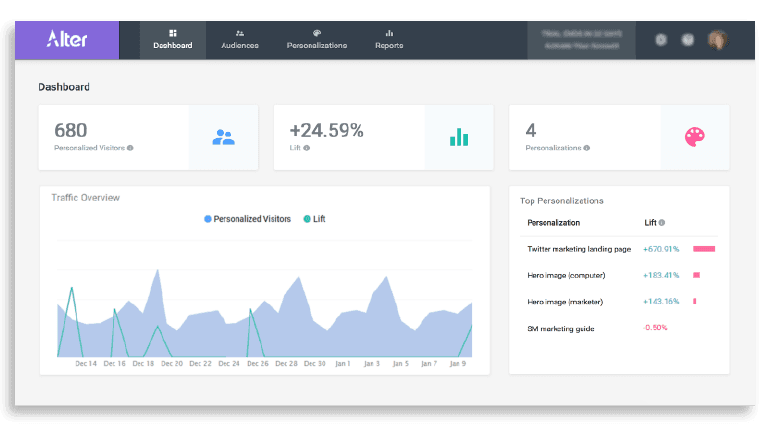The height and width of the screenshot is (426, 770).
Task: Open the Dashboard tab
Action: [172, 39]
